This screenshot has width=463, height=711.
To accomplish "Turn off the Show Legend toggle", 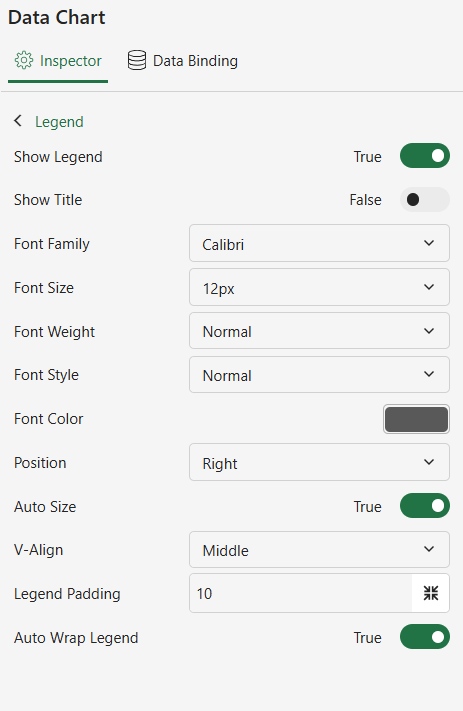I will coord(425,156).
